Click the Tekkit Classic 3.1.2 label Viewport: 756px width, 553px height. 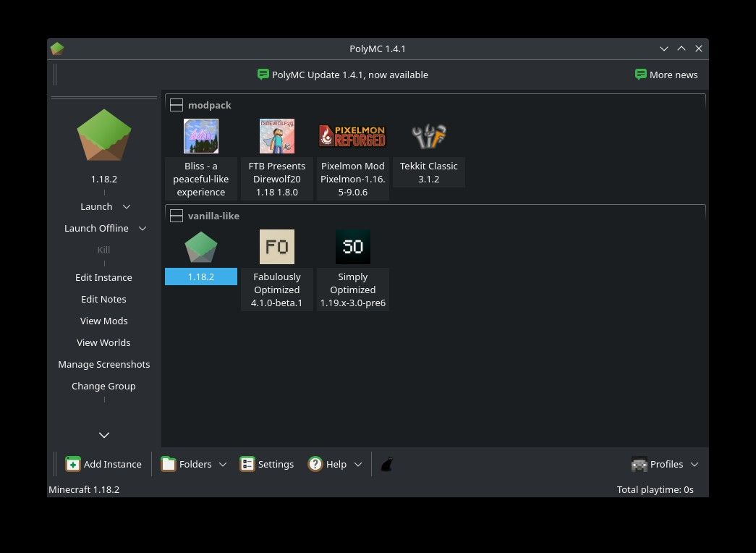point(428,172)
